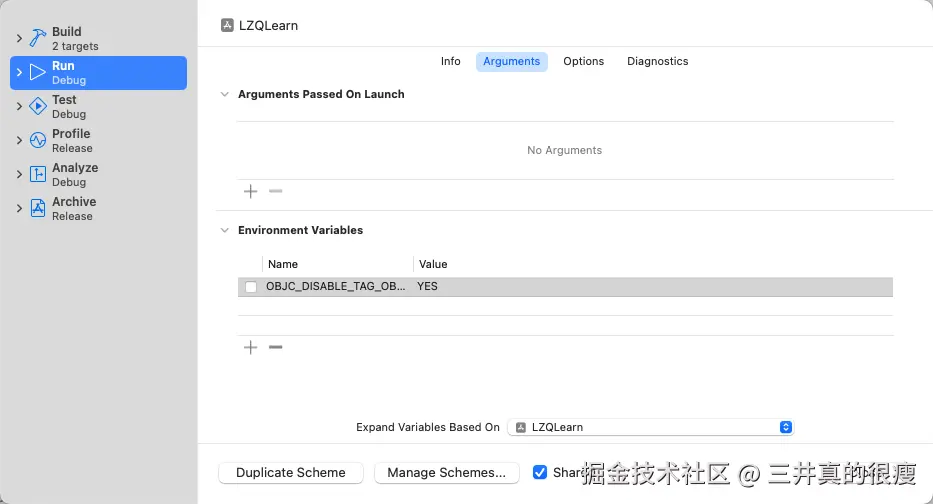Select the Analyze Debug row

pos(98,174)
